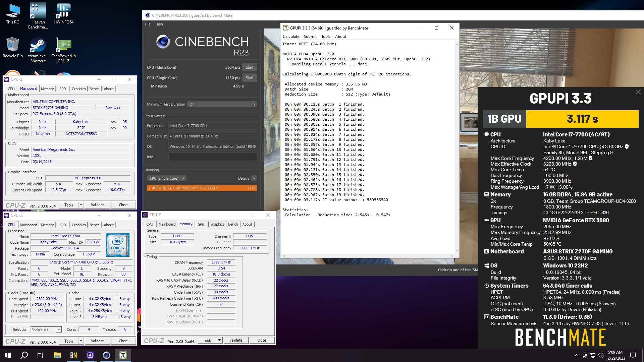Select the 4C/8T i7-7700 ranking entry
The image size is (644, 362).
pyautogui.click(x=202, y=188)
